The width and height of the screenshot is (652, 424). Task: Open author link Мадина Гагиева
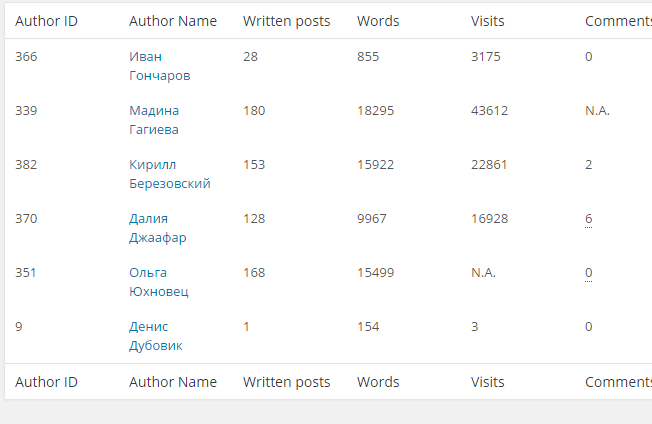tap(154, 120)
